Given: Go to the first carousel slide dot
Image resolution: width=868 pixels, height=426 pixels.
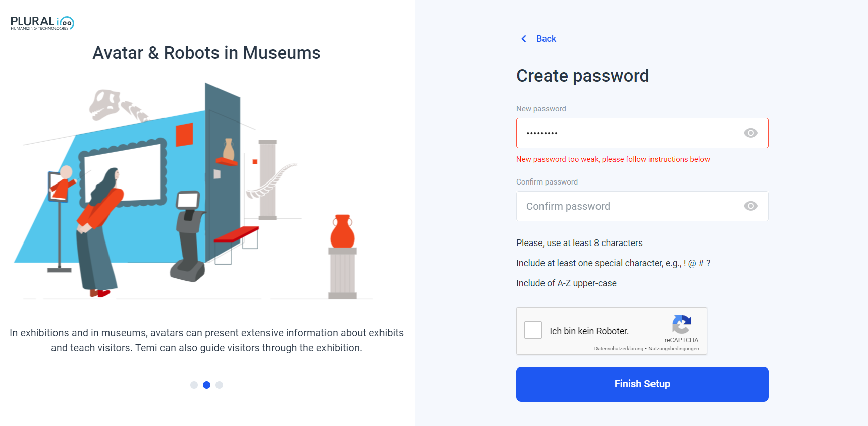Looking at the screenshot, I should pos(194,385).
